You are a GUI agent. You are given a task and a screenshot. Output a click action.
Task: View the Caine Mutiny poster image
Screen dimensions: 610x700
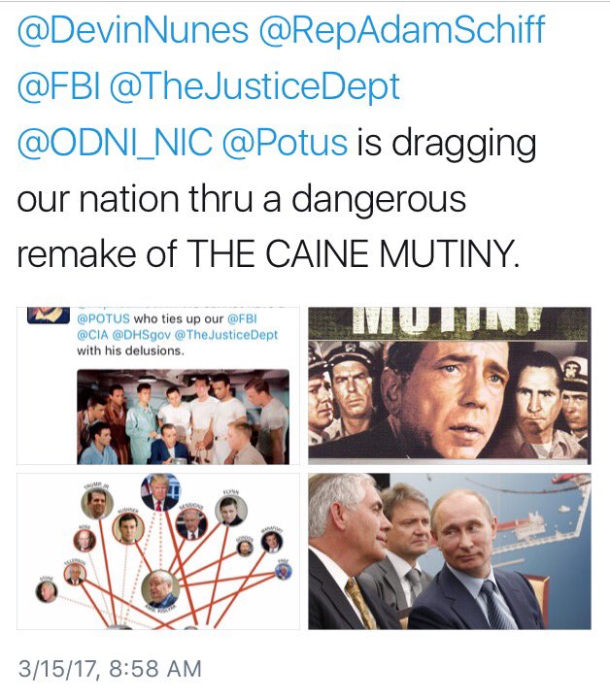click(x=449, y=385)
